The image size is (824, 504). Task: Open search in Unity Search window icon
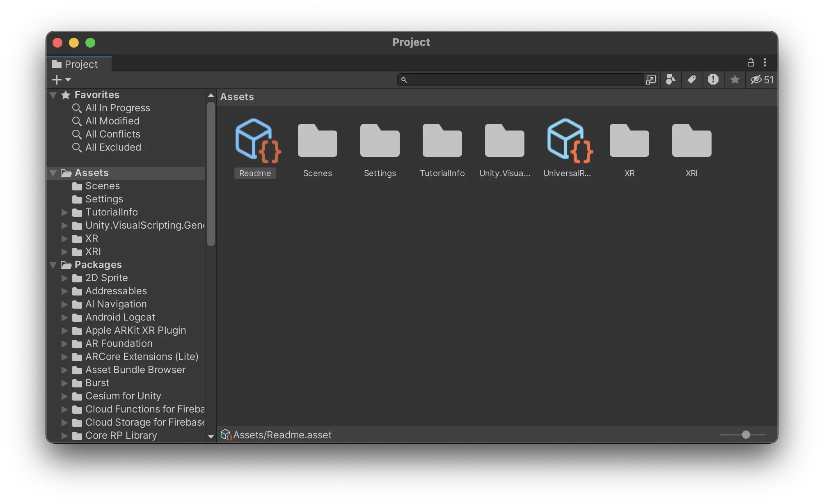point(650,80)
